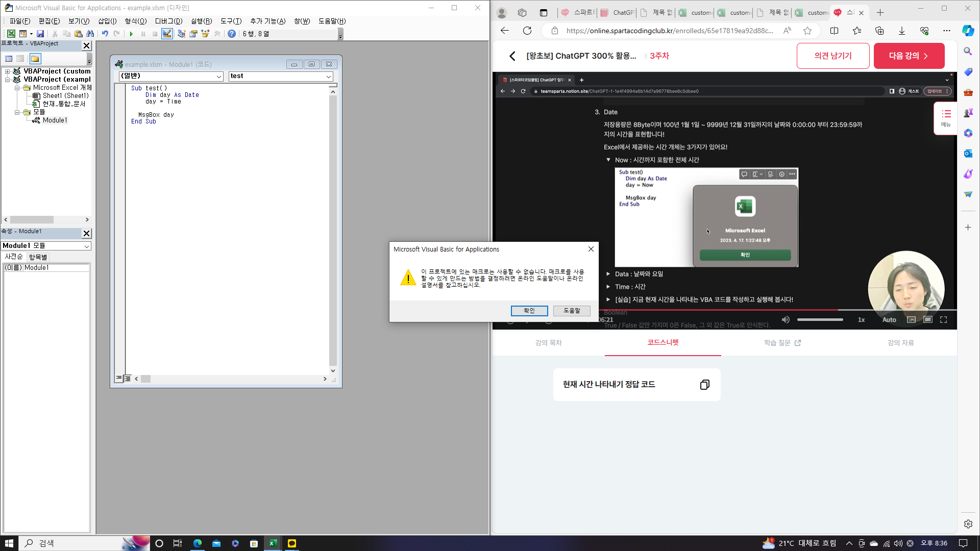Toggle theater mode on the lecture video

[928, 320]
